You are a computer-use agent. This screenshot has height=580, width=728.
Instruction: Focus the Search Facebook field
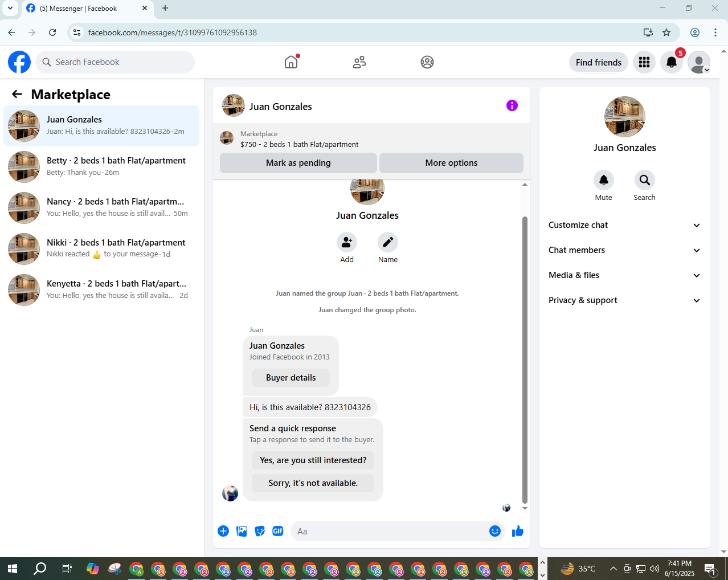click(115, 62)
